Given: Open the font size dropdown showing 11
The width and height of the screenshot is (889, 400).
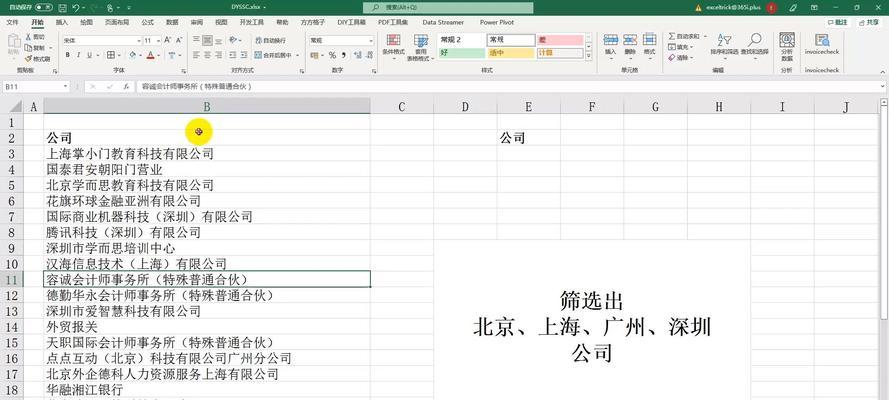Looking at the screenshot, I should [x=159, y=41].
